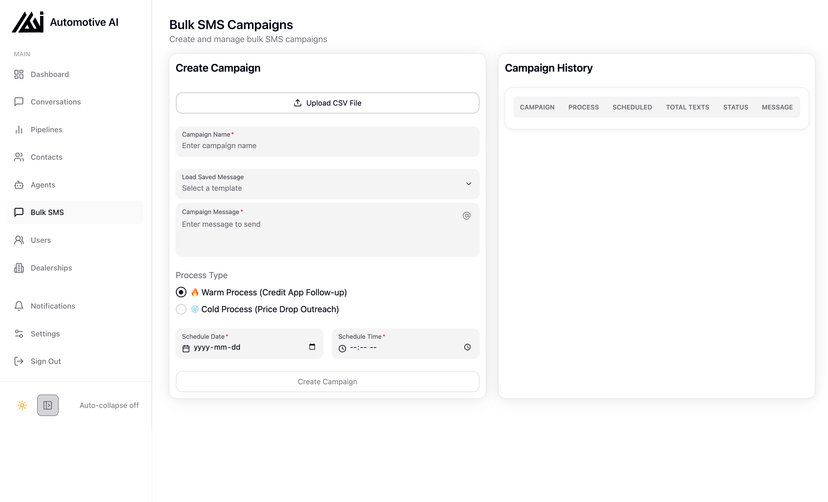Click the Dashboard grid icon
The image size is (828, 502).
coord(19,74)
